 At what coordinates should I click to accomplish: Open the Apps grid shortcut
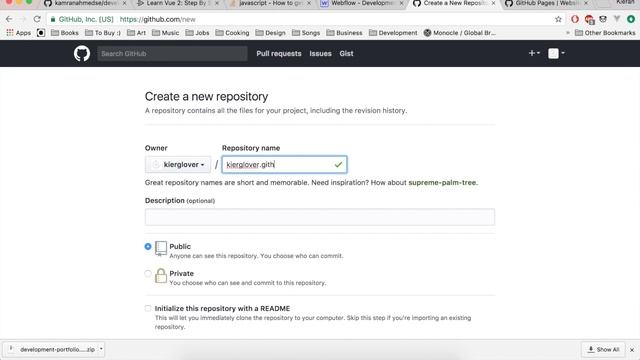pos(18,33)
